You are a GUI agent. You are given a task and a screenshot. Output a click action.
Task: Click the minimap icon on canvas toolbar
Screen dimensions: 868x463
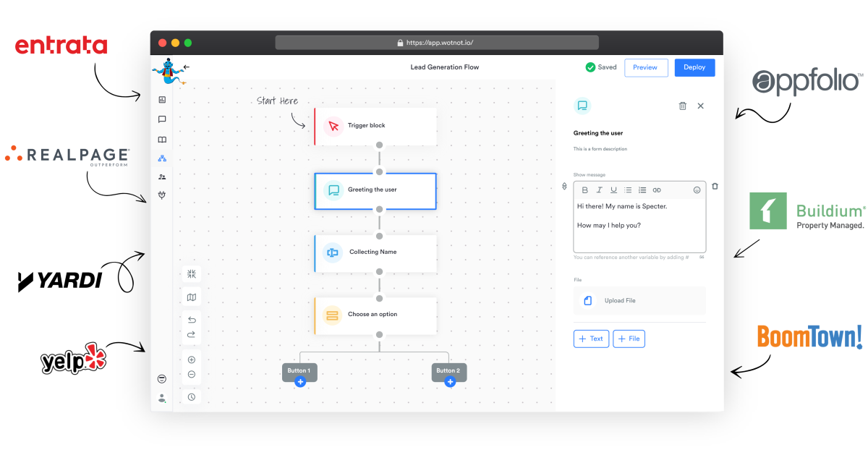point(192,297)
